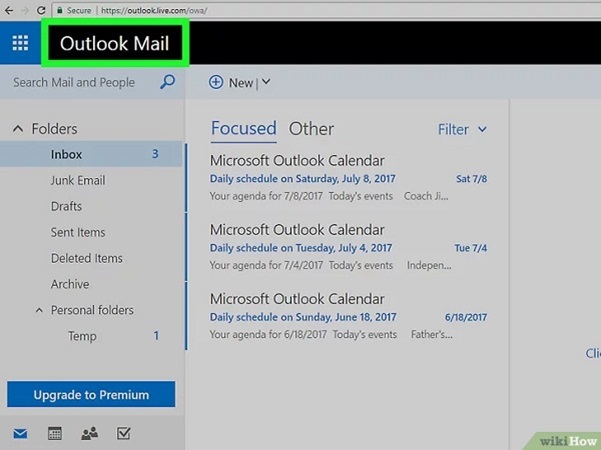Click preview 'Your agenda for 6/18/2017'
This screenshot has width=601, height=450.
268,334
